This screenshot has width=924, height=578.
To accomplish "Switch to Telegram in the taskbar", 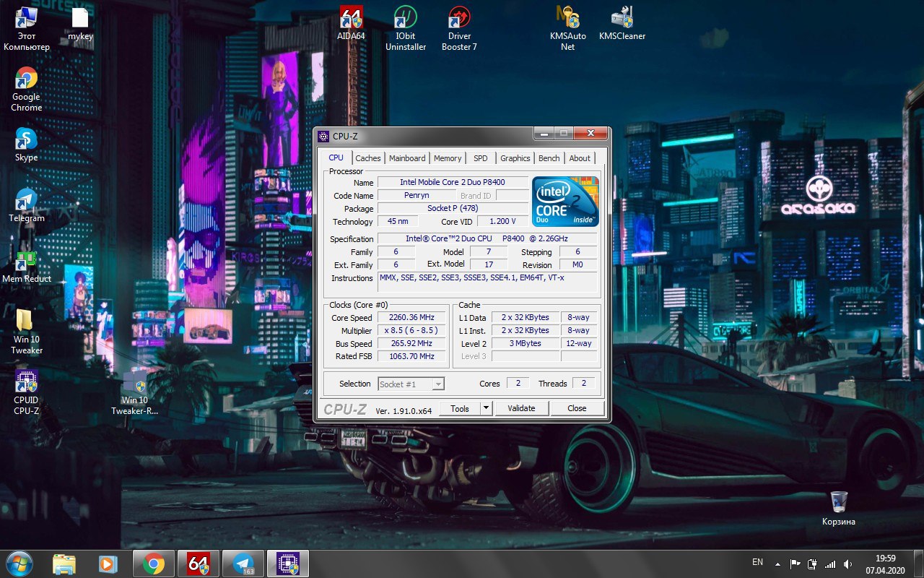I will [x=243, y=564].
